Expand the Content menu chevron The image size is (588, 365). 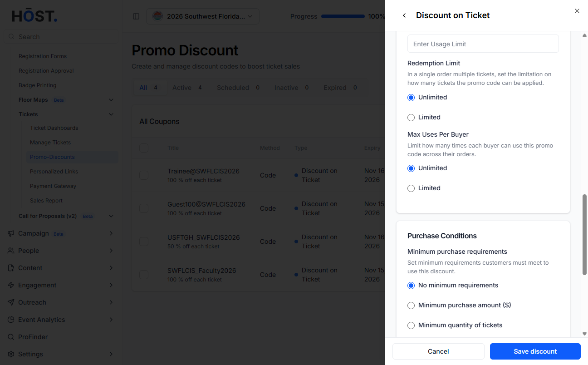pyautogui.click(x=111, y=268)
